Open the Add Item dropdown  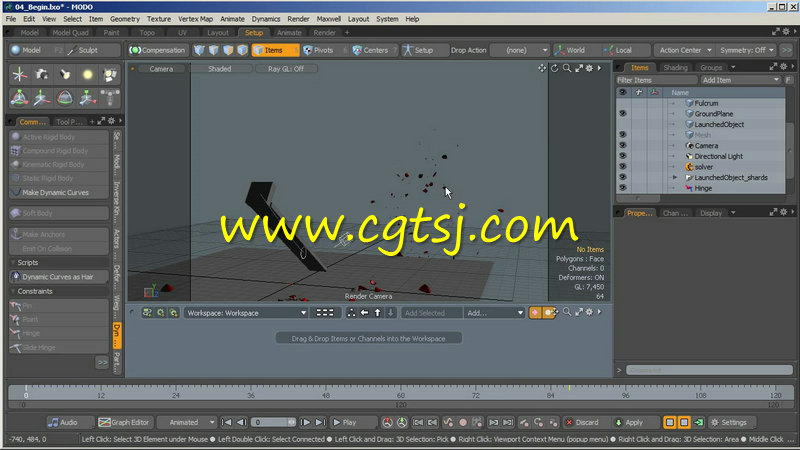click(740, 80)
